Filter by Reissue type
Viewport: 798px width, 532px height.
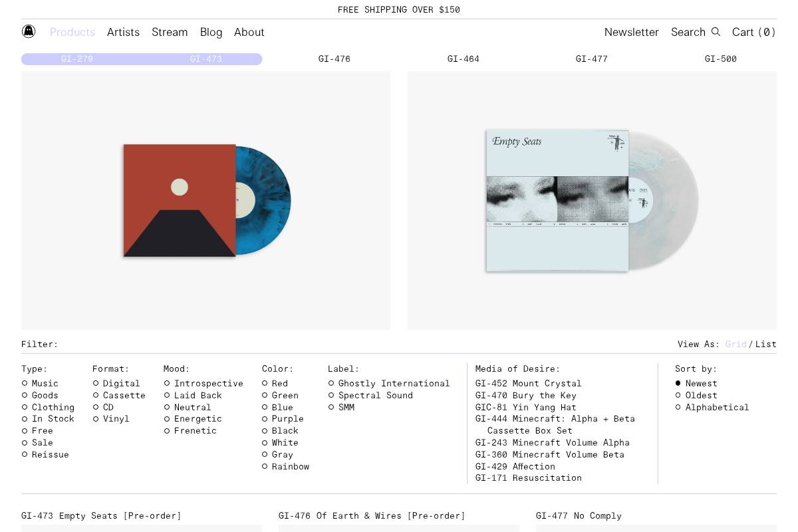click(45, 455)
